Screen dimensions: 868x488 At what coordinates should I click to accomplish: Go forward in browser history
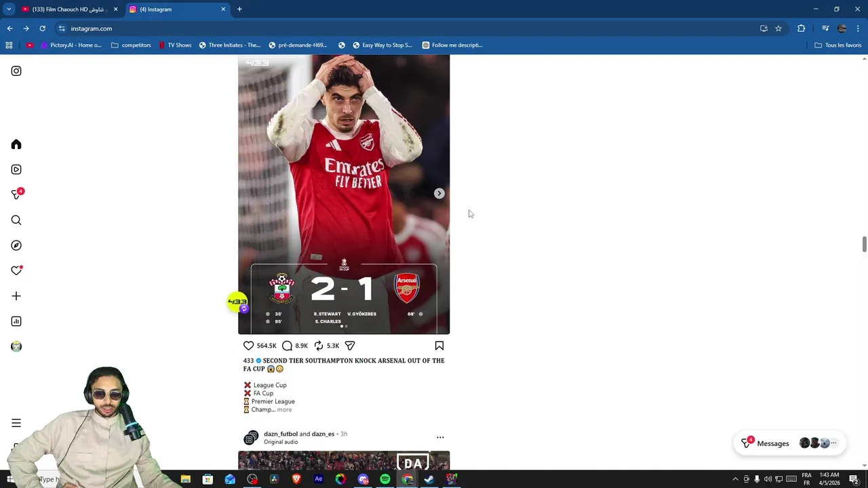pos(26,28)
